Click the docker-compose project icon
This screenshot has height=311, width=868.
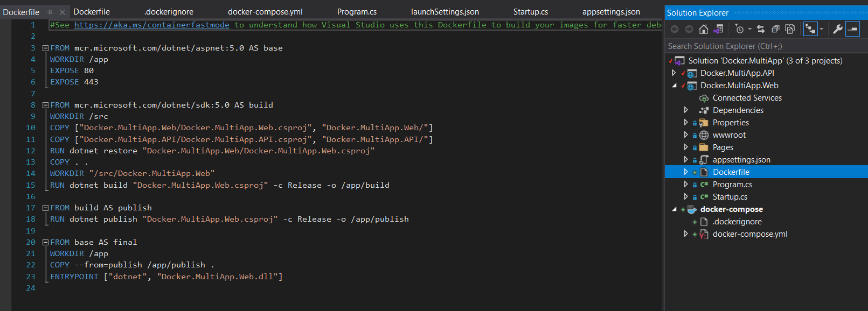point(692,209)
